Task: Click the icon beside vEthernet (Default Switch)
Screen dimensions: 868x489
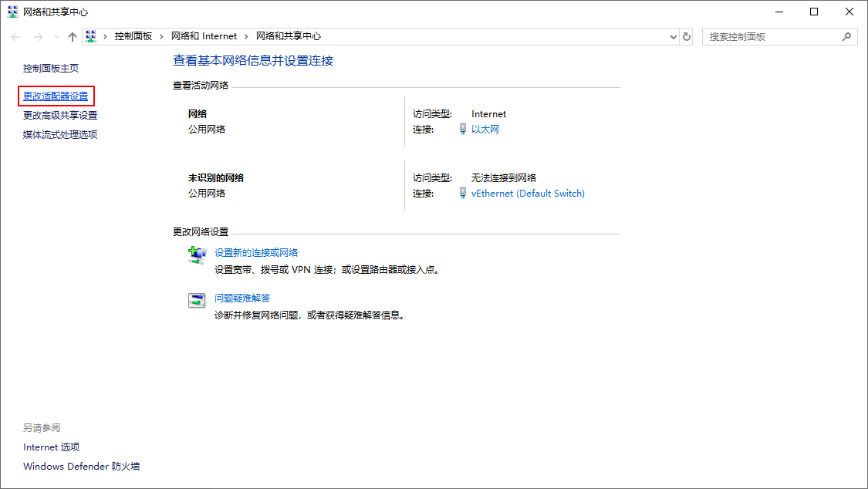Action: click(462, 194)
